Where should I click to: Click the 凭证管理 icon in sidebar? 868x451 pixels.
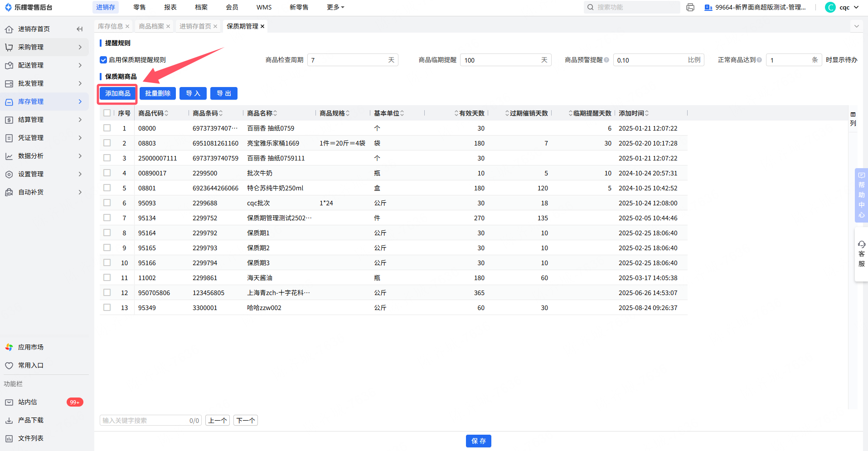point(9,138)
